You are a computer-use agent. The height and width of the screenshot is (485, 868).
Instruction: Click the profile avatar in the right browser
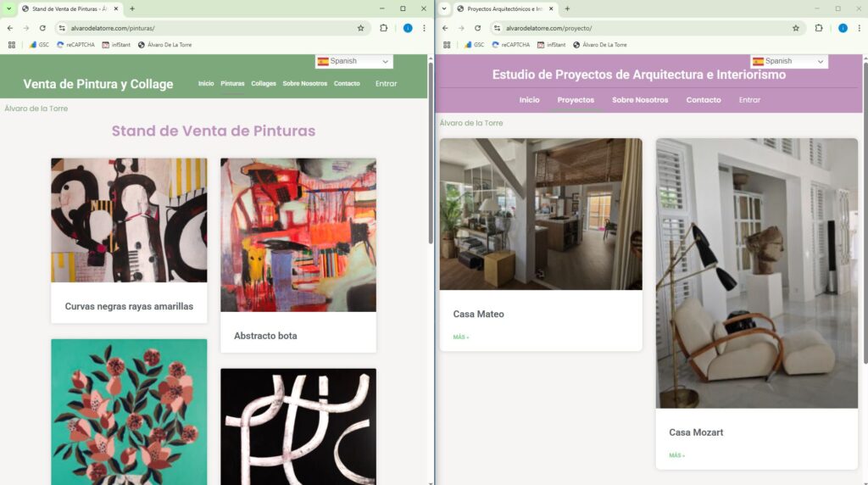tap(843, 28)
